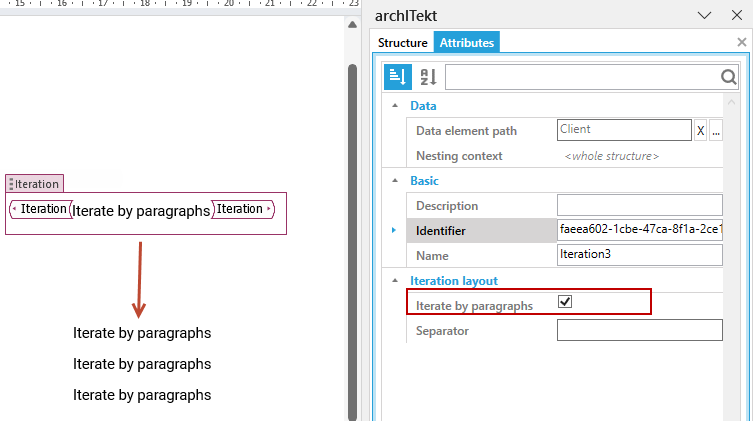
Task: Click the document scroll up arrow
Action: coord(352,24)
